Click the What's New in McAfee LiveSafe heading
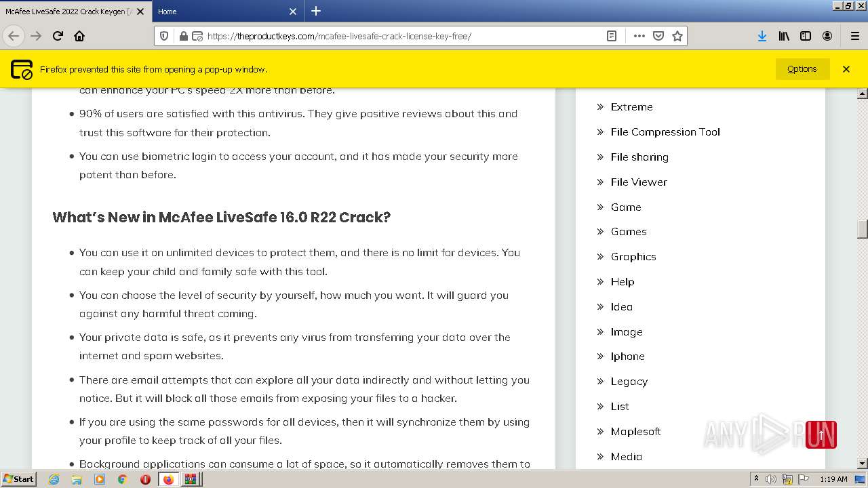This screenshot has height=488, width=868. pos(222,217)
